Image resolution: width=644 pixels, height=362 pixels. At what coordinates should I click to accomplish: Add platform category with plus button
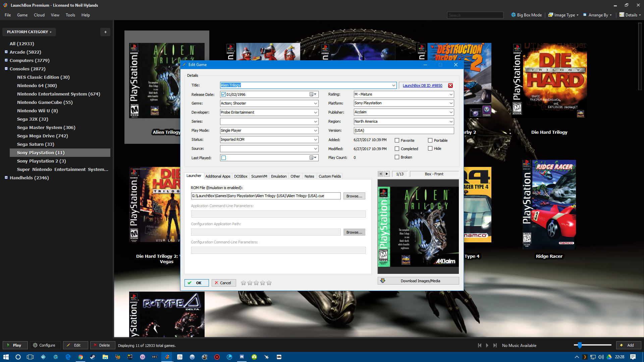coord(105,32)
